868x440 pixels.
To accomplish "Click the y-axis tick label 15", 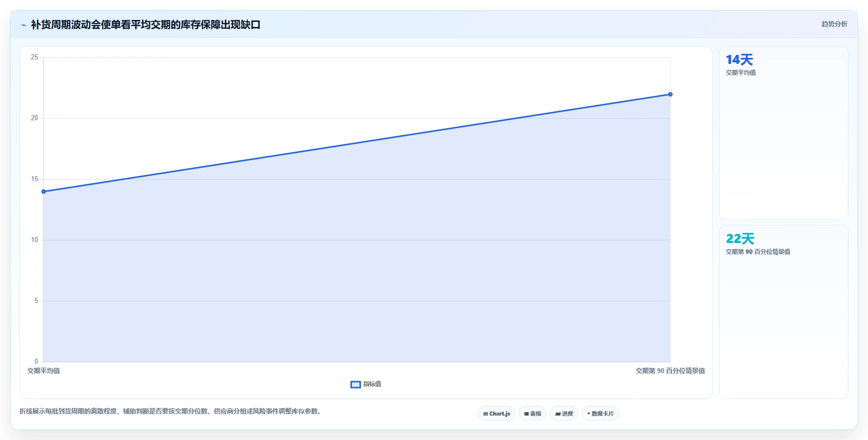I will [34, 179].
